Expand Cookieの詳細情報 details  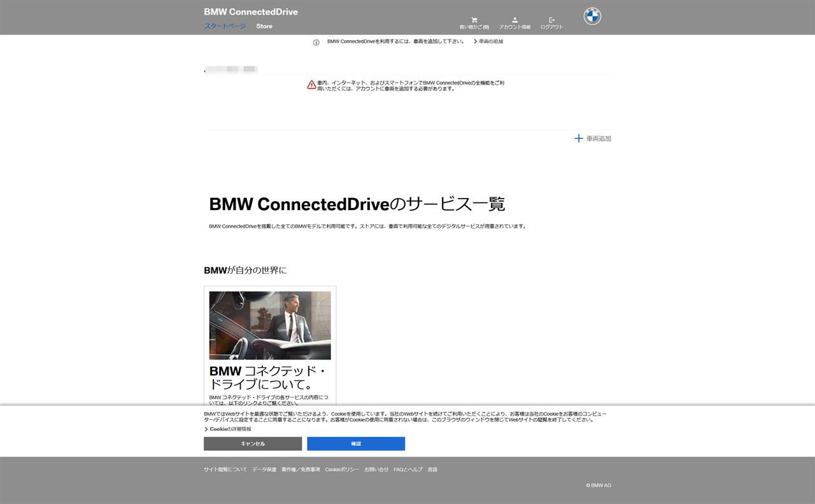(x=228, y=429)
